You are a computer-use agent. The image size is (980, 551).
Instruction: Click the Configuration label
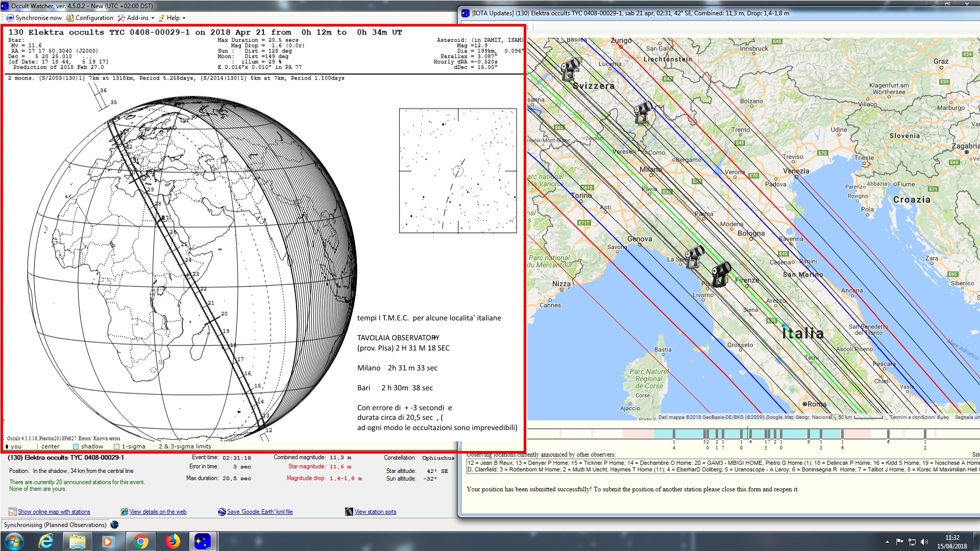pyautogui.click(x=94, y=18)
